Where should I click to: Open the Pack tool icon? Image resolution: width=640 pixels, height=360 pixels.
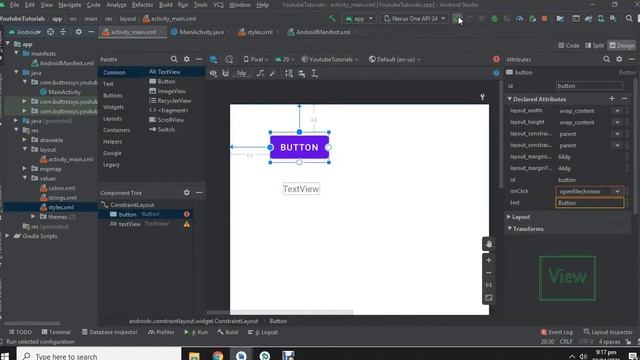[x=289, y=73]
